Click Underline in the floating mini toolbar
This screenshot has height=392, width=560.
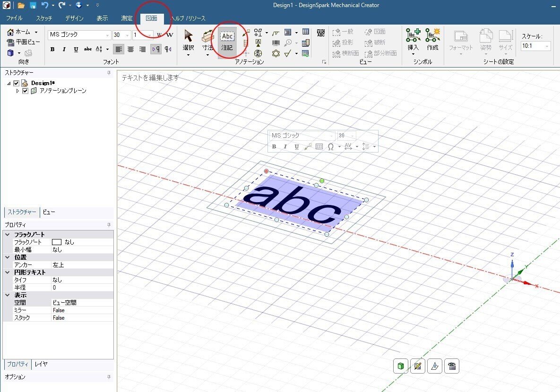point(296,146)
